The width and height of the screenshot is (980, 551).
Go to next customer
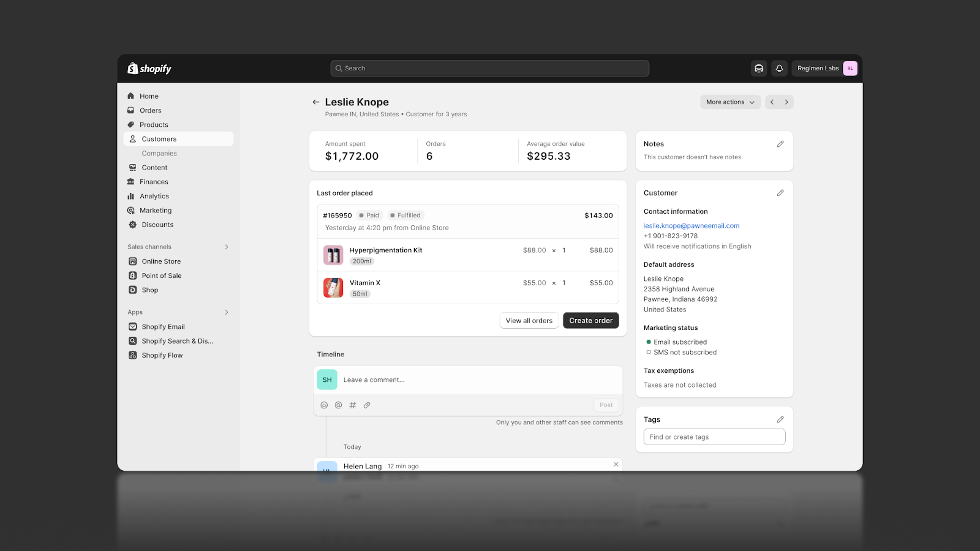click(x=786, y=102)
